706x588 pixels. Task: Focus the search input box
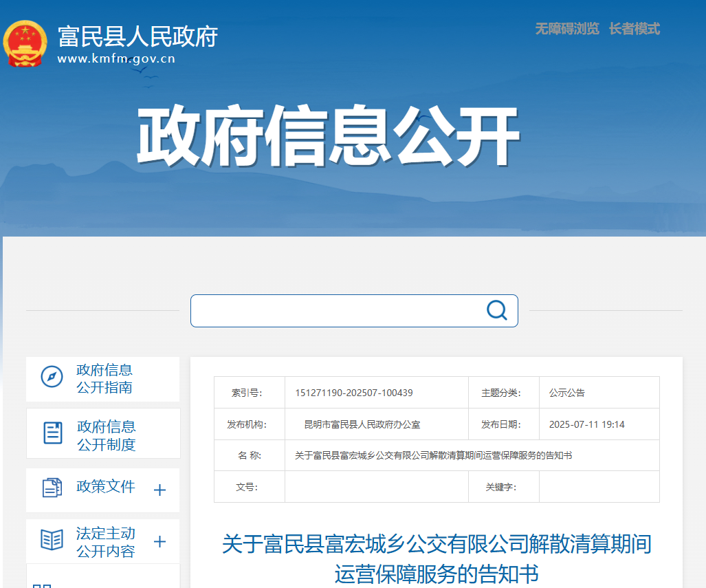(337, 311)
